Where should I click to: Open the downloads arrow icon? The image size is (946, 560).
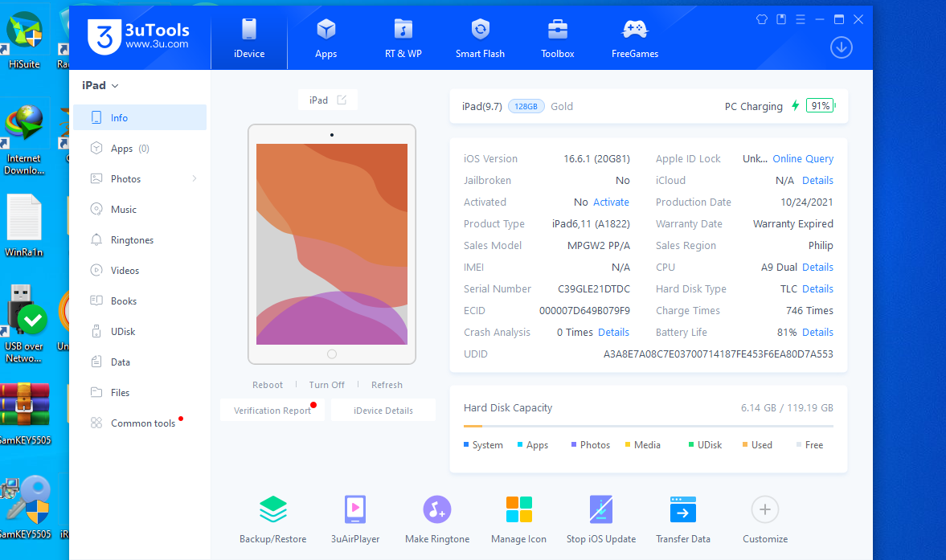pyautogui.click(x=841, y=47)
